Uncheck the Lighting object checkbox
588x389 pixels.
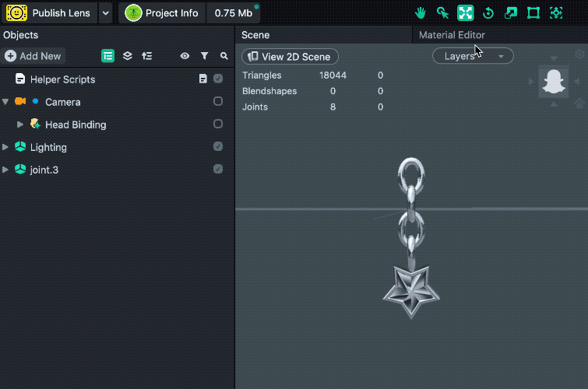(x=218, y=146)
